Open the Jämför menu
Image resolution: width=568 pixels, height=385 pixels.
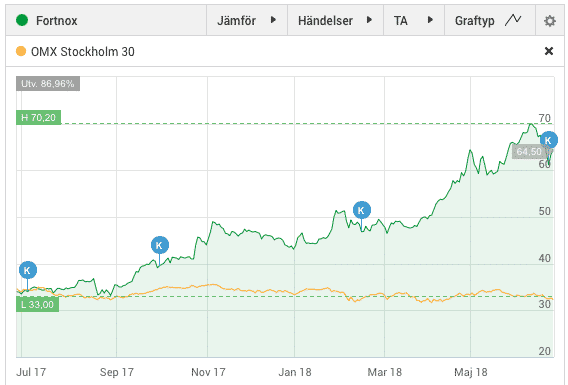[247, 21]
